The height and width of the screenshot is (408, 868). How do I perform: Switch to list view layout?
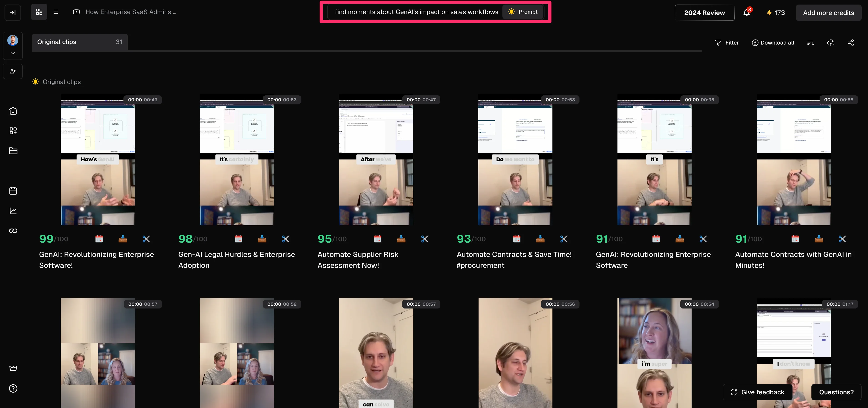pos(56,12)
